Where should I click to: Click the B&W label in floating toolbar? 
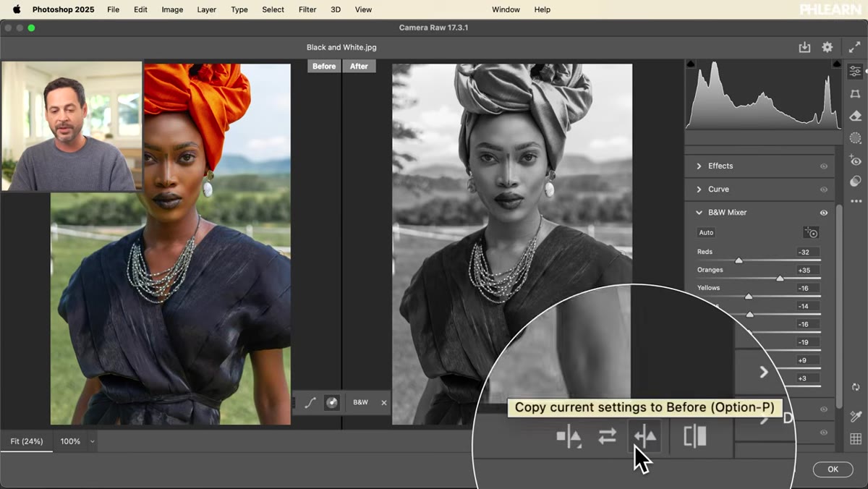pos(360,402)
